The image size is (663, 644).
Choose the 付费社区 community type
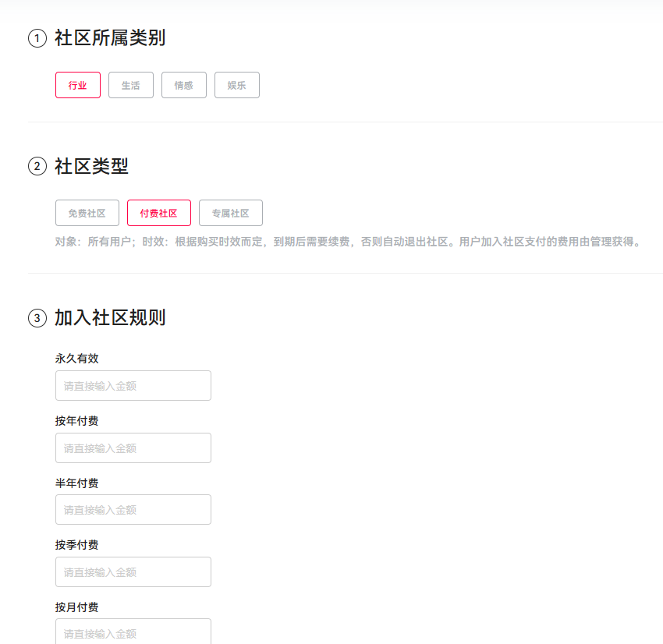[x=161, y=213]
